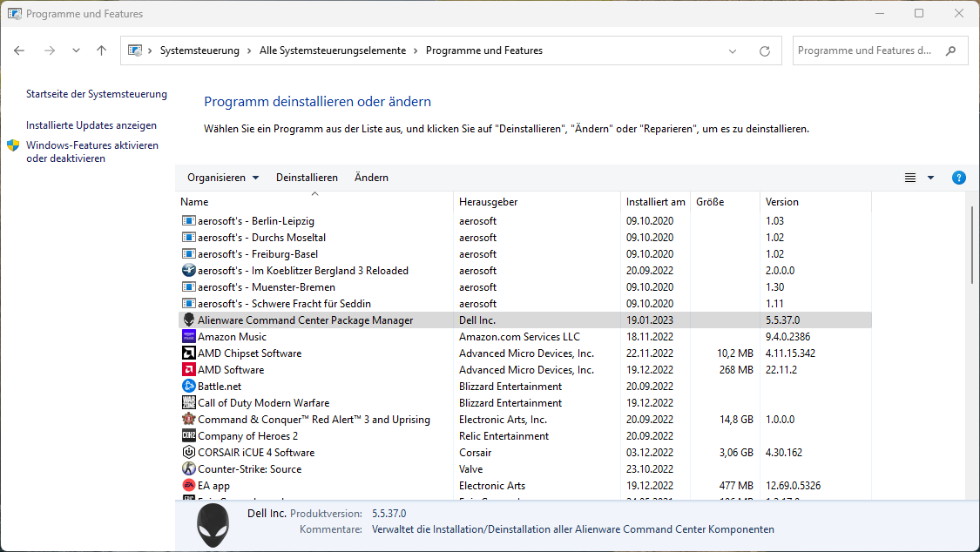
Task: Click the Amazon Music icon
Action: tap(188, 337)
